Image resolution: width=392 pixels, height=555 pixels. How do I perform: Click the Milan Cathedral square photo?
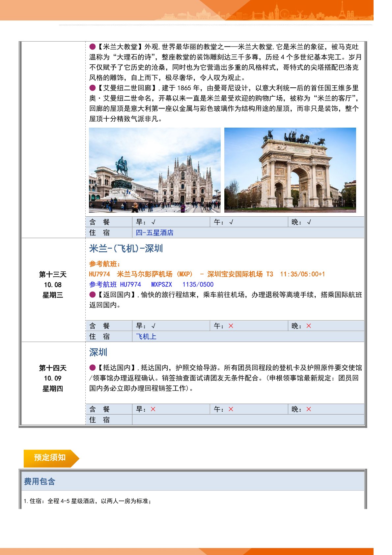(154, 170)
